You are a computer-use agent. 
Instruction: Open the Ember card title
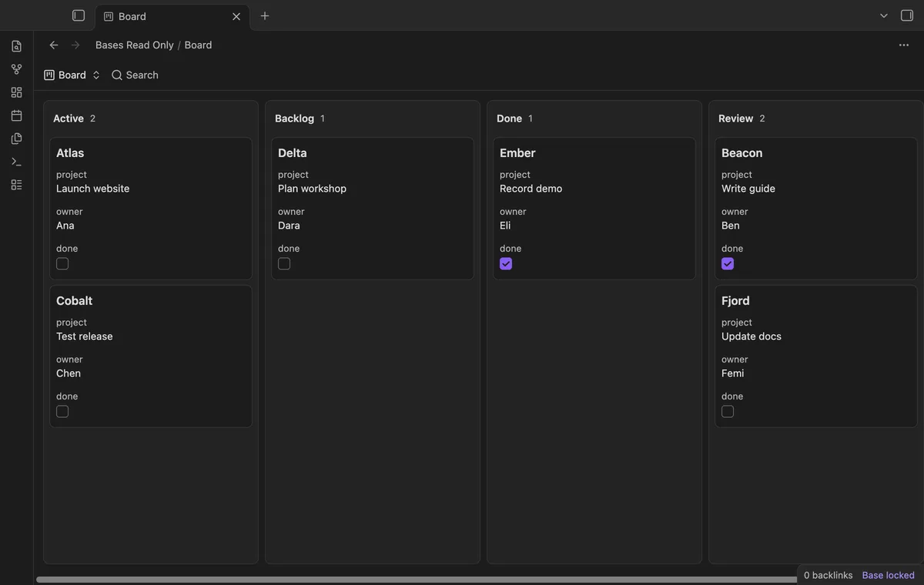pyautogui.click(x=517, y=153)
